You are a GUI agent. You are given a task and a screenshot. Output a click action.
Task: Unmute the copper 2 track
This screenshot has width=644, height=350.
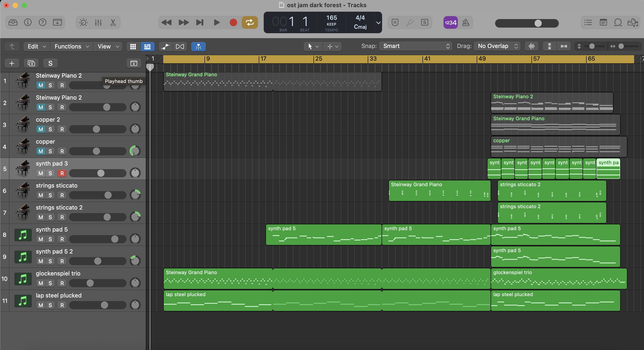tap(41, 129)
